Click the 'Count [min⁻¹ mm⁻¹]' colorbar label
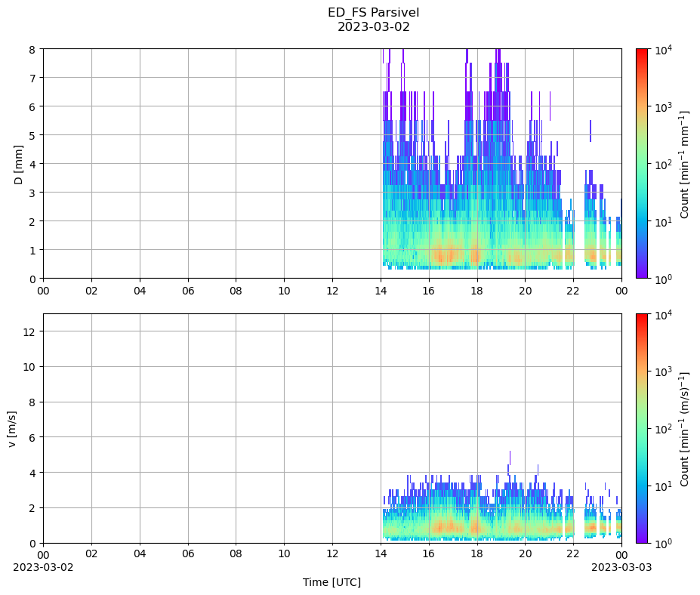Viewport: 700px width, 595px height. 684,164
